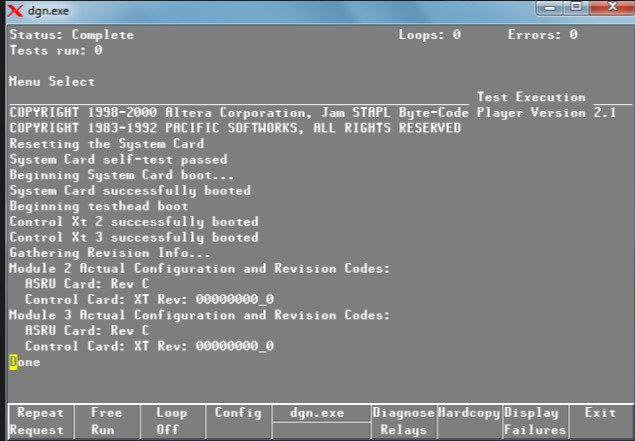Screen dimensions: 635x441
Task: Click the Hardcopy softkey
Action: (x=468, y=413)
